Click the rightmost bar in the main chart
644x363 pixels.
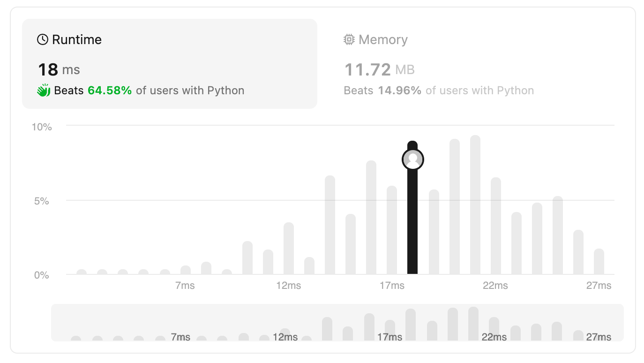click(x=599, y=261)
